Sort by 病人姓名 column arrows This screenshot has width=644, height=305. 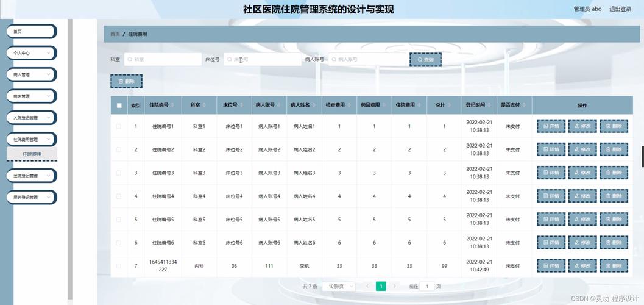click(314, 106)
